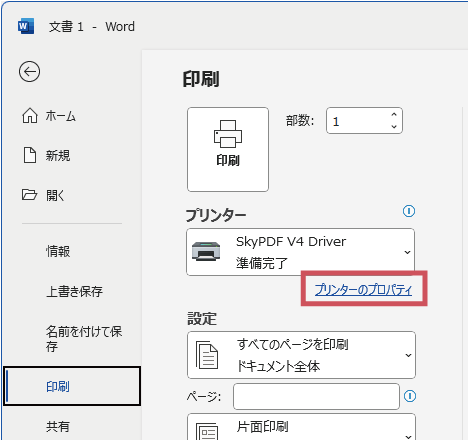Select 情報 in the sidebar
Image resolution: width=468 pixels, height=440 pixels.
pos(58,251)
